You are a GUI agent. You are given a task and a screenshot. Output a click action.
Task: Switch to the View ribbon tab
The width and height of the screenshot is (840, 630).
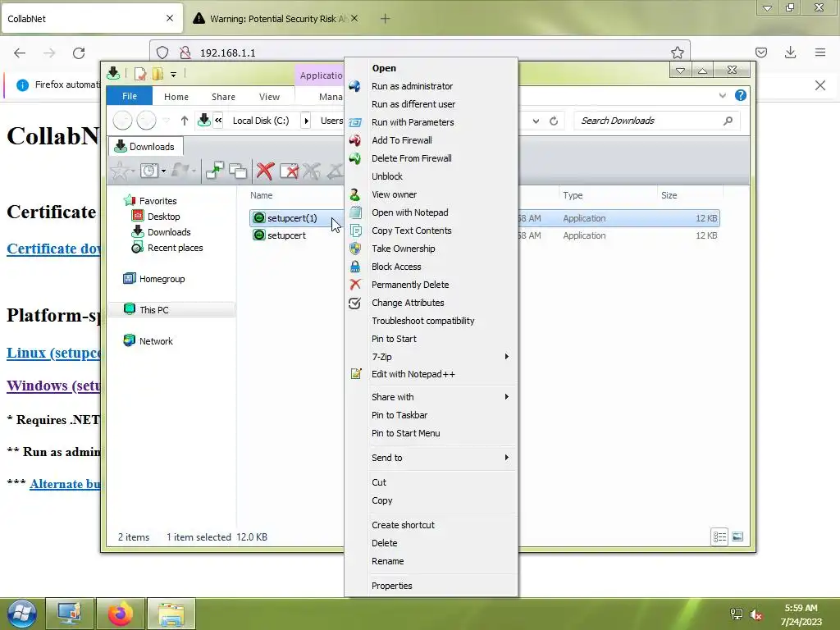[269, 97]
